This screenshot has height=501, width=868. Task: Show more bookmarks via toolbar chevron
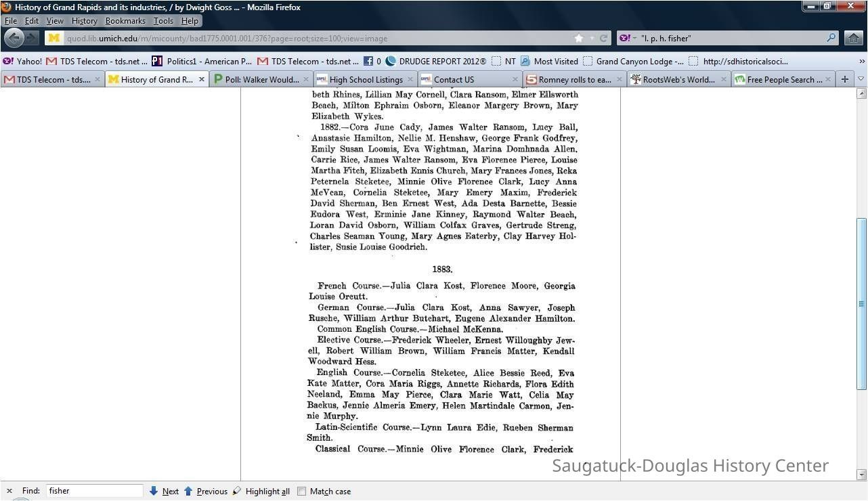(861, 61)
